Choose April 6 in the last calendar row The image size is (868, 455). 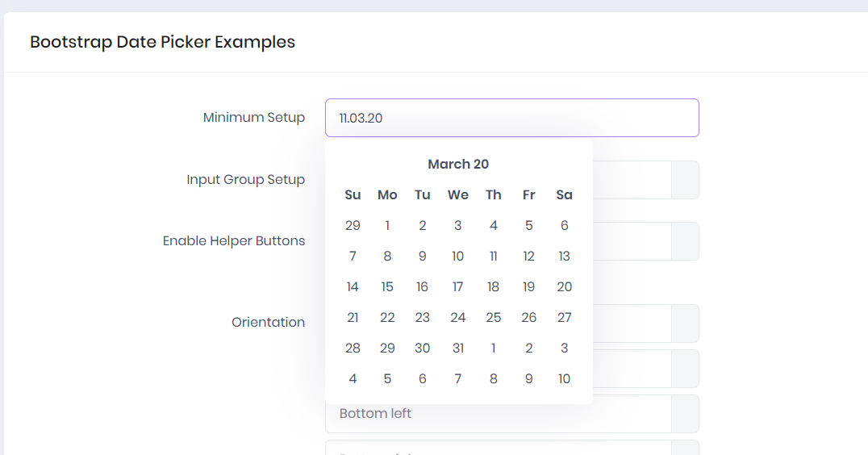click(423, 379)
